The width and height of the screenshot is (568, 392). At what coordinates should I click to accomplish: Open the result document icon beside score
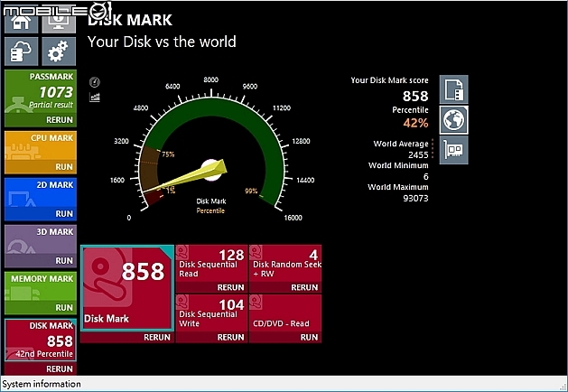454,89
